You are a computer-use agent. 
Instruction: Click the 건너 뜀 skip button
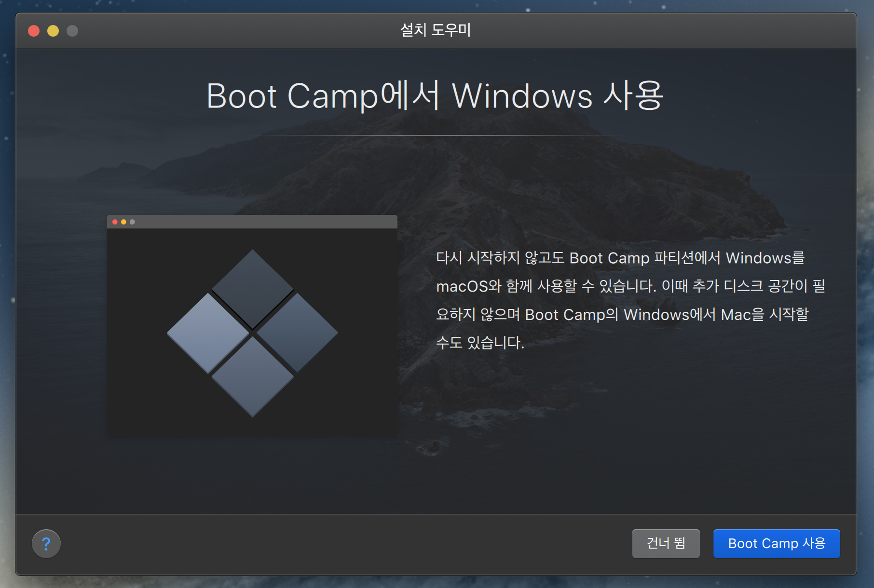tap(666, 544)
